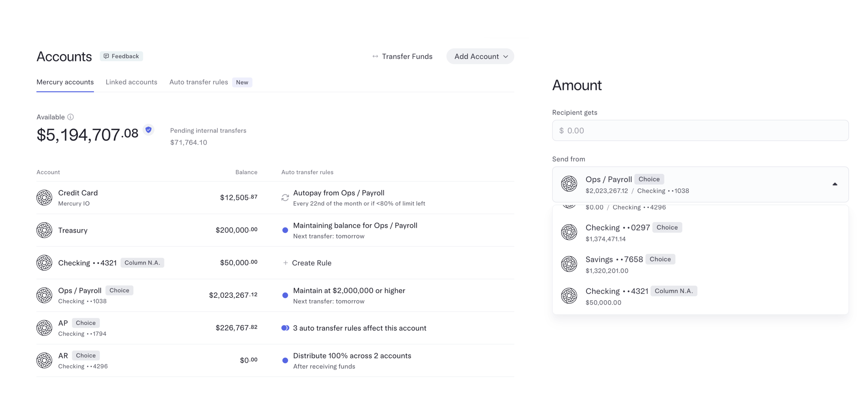This screenshot has width=868, height=407.
Task: Click the blue dot on AR distribute rule
Action: [285, 361]
